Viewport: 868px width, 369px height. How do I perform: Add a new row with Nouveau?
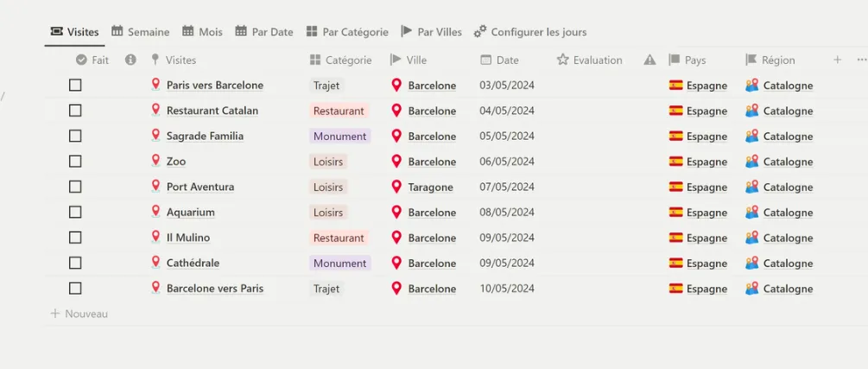79,314
